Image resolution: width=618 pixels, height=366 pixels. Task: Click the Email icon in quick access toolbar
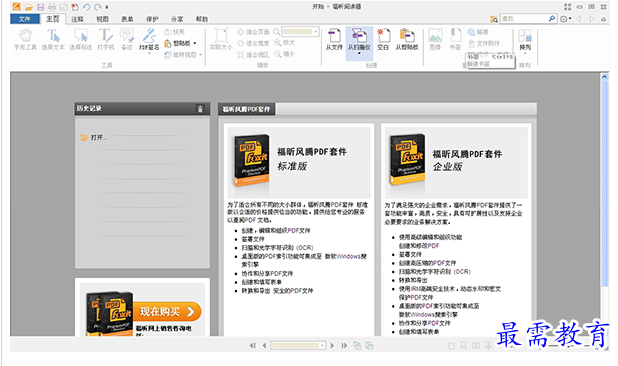point(63,7)
